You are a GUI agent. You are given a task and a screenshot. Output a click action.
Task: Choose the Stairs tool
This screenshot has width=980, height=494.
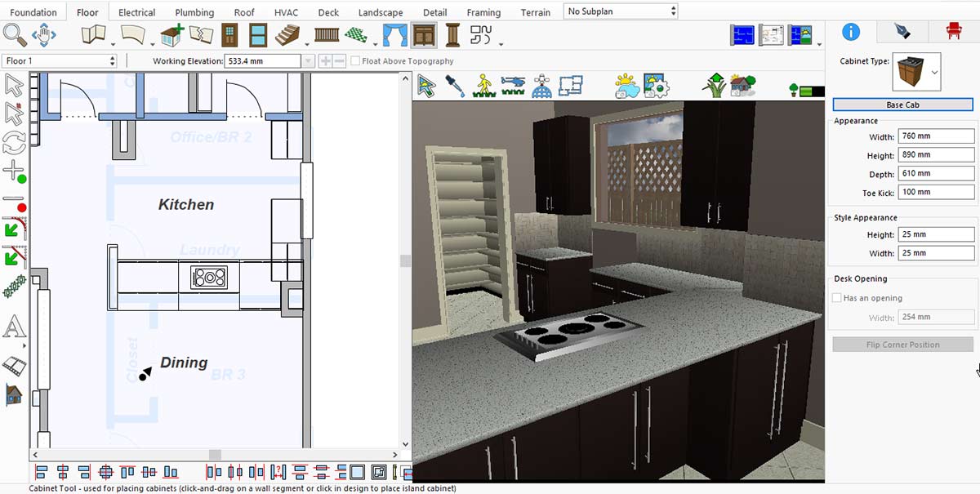(x=287, y=35)
